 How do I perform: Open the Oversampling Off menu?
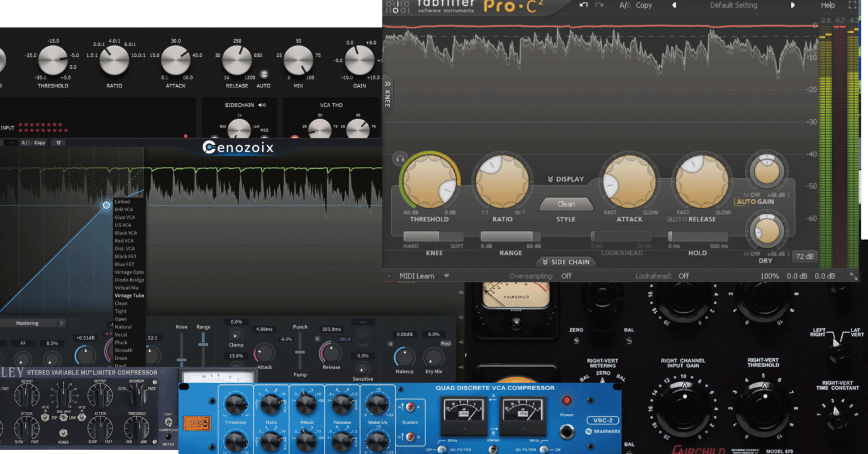(x=566, y=276)
